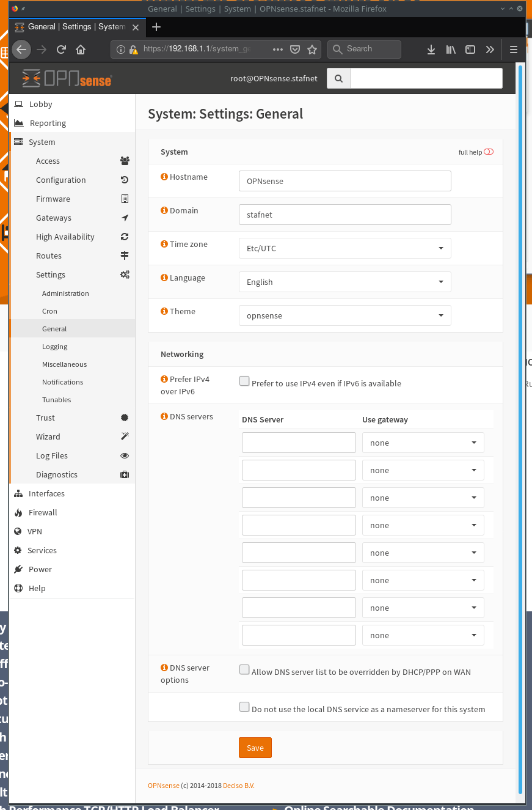The image size is (532, 810).
Task: Select the Trust certificates icon
Action: [125, 418]
